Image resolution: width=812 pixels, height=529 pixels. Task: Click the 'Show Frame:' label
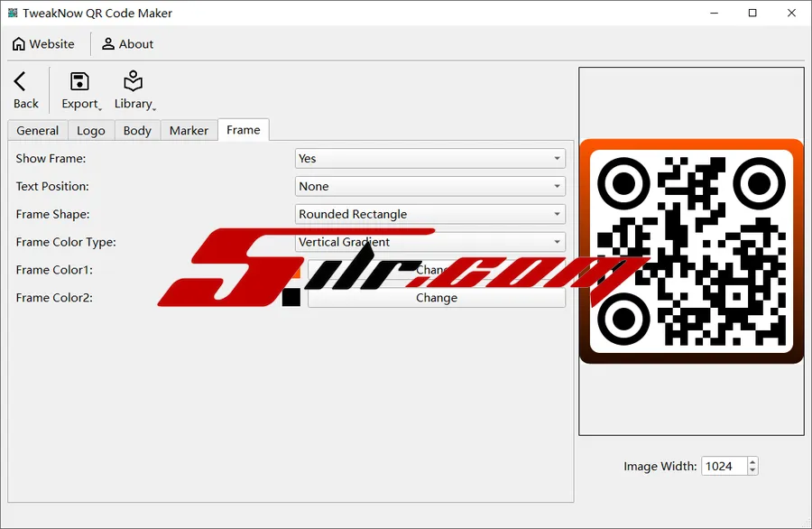51,159
